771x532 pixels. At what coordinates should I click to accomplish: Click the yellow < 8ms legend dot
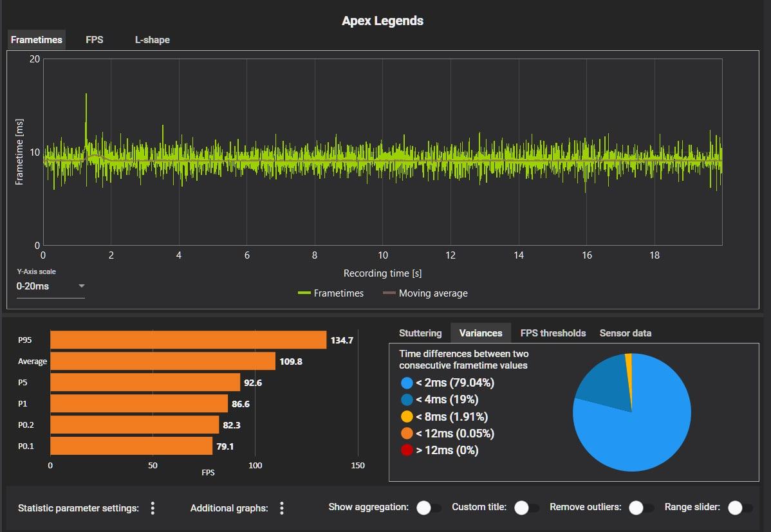click(x=407, y=417)
